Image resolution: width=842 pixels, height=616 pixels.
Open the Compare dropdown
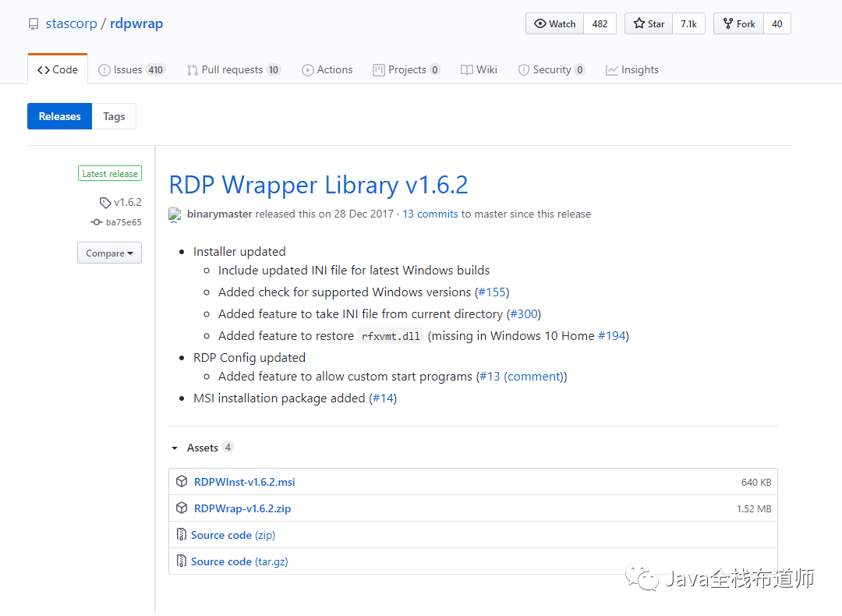click(110, 253)
